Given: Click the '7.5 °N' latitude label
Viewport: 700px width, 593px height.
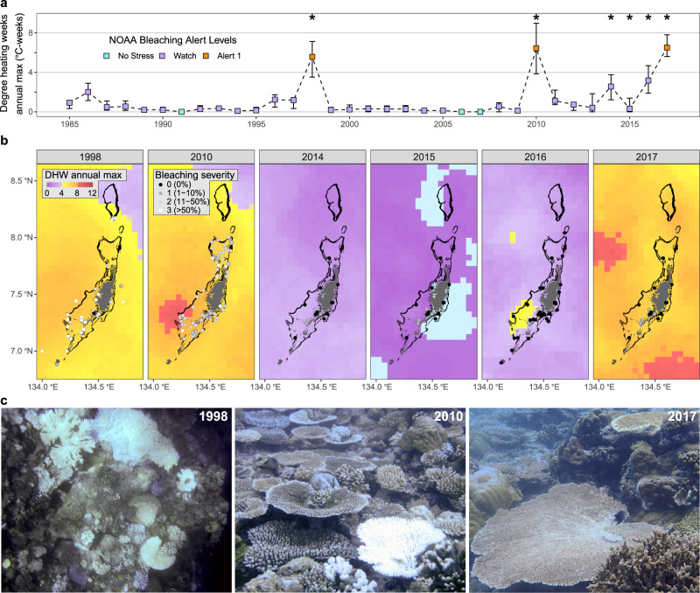Looking at the screenshot, I should 23,294.
